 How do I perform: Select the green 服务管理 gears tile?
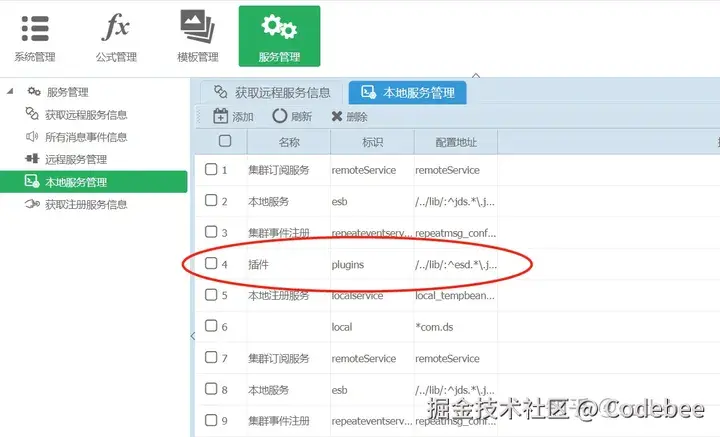279,36
